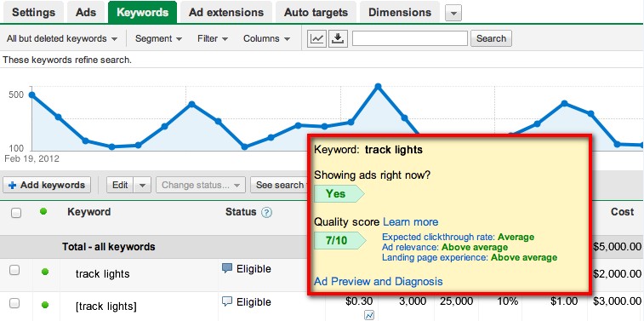Screen dimensions: 644x321
Task: Click Add keywords button
Action: pyautogui.click(x=47, y=185)
